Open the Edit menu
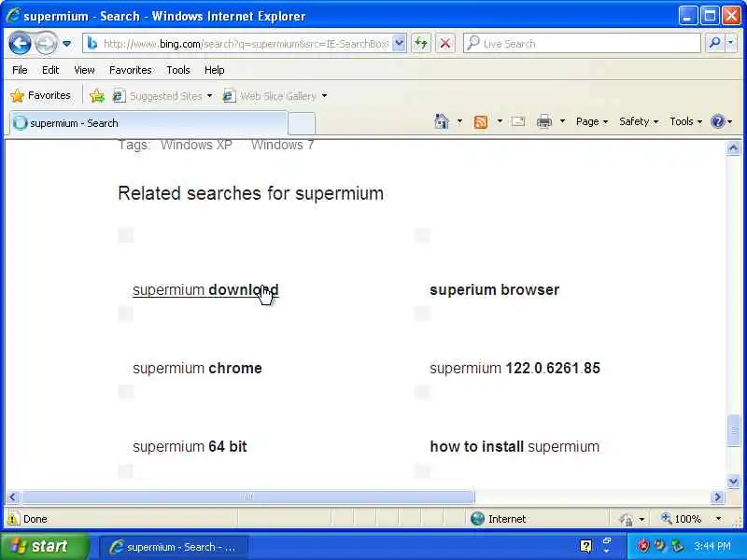747x560 pixels. [x=50, y=70]
